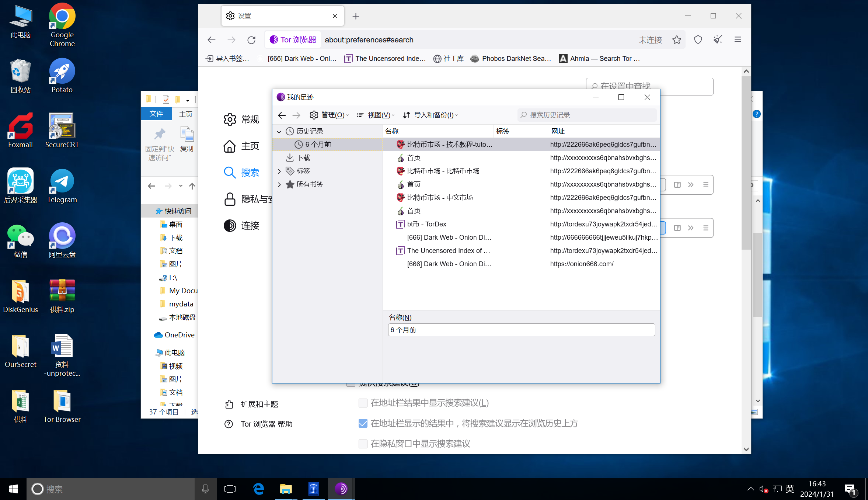Select https://onion666.com/ history row

click(521, 264)
